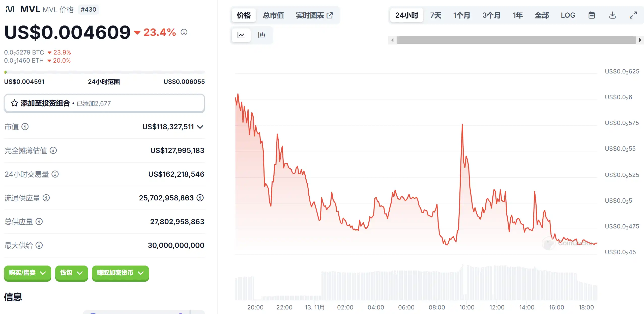Image resolution: width=644 pixels, height=314 pixels.
Task: Click the chart range scrollbar track
Action: pos(516,40)
